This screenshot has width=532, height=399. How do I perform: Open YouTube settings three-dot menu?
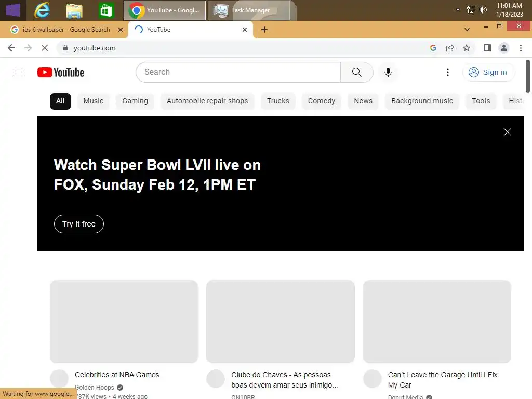click(x=447, y=72)
